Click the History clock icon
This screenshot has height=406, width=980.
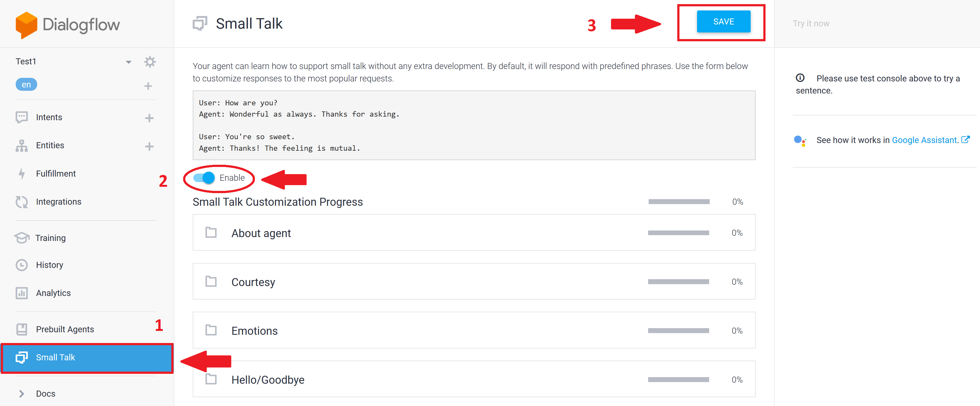[x=22, y=265]
